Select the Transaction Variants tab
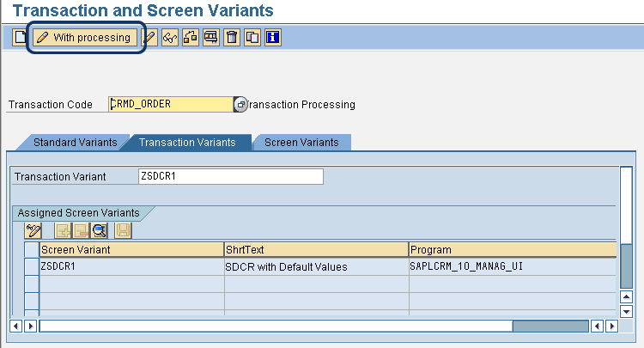Screen dimensions: 644x348 [187, 142]
